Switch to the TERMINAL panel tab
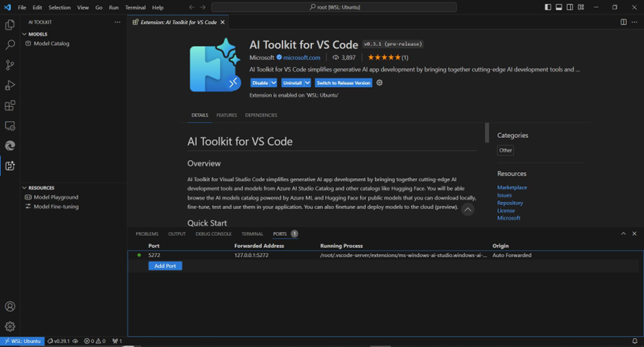 252,234
